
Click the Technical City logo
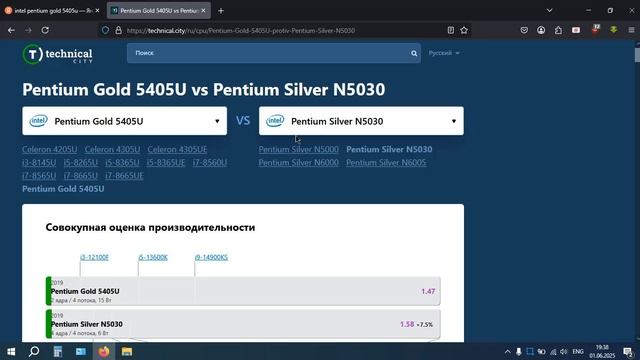click(x=58, y=54)
